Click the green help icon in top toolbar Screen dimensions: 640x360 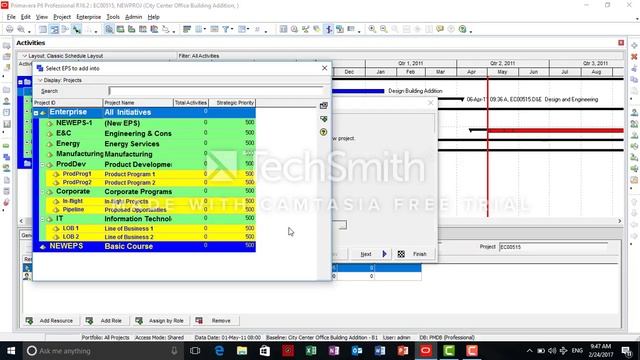pos(462,29)
